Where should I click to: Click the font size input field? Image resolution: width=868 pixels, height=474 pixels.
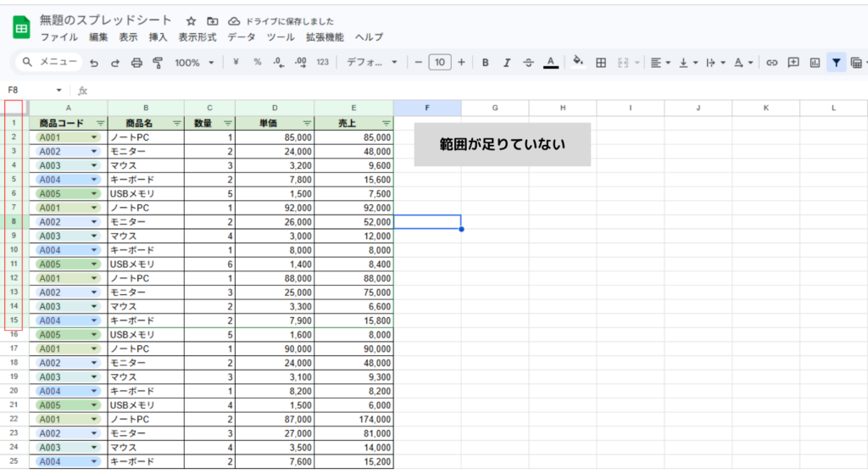click(x=439, y=63)
